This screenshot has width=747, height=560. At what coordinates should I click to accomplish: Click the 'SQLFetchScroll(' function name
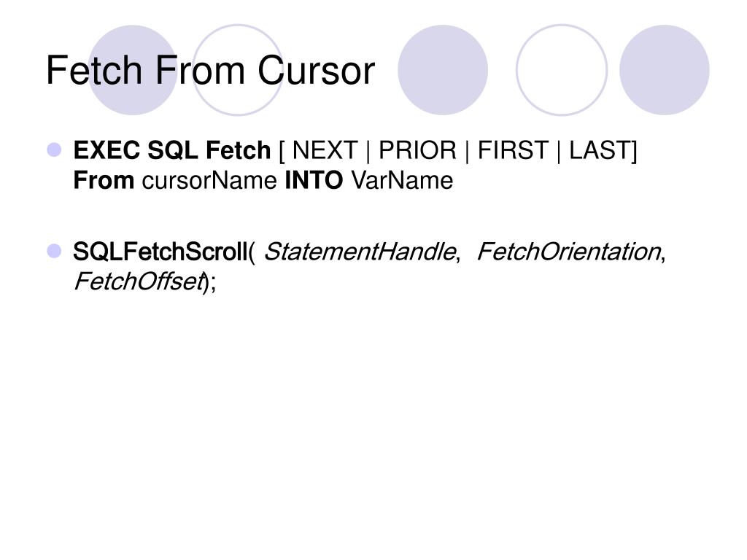pyautogui.click(x=164, y=252)
